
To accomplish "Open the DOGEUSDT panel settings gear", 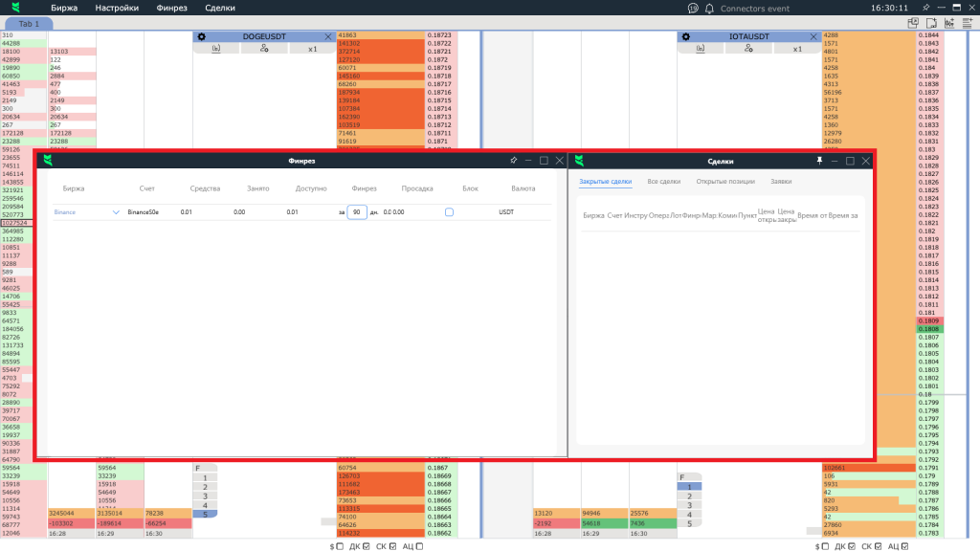I will [202, 36].
